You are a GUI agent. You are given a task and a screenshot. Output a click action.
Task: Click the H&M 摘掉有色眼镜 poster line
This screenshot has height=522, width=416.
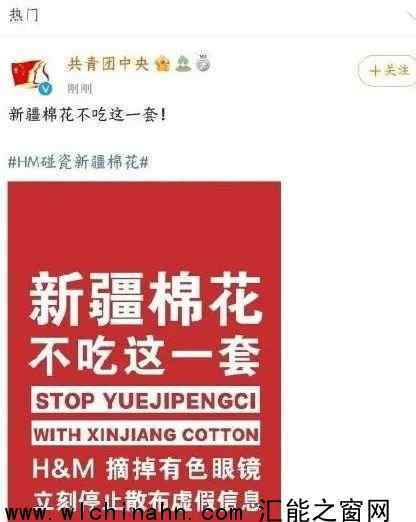pos(146,469)
